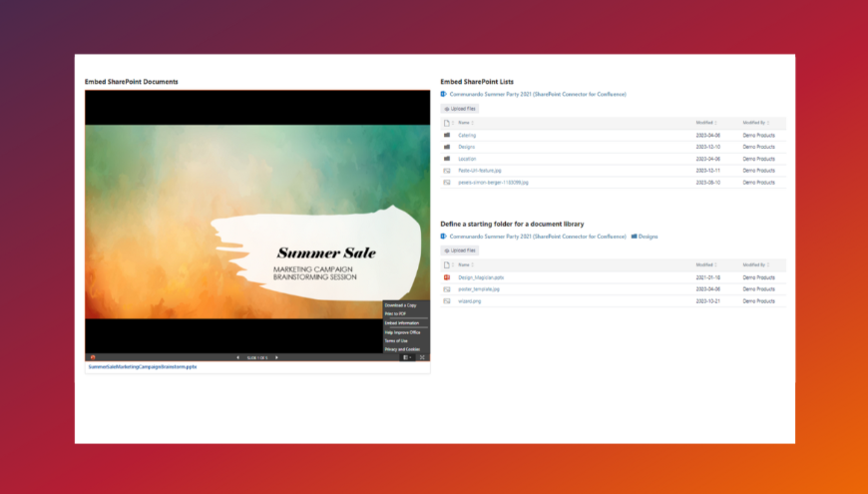Click image icon beside poster_template.jpg

(447, 289)
